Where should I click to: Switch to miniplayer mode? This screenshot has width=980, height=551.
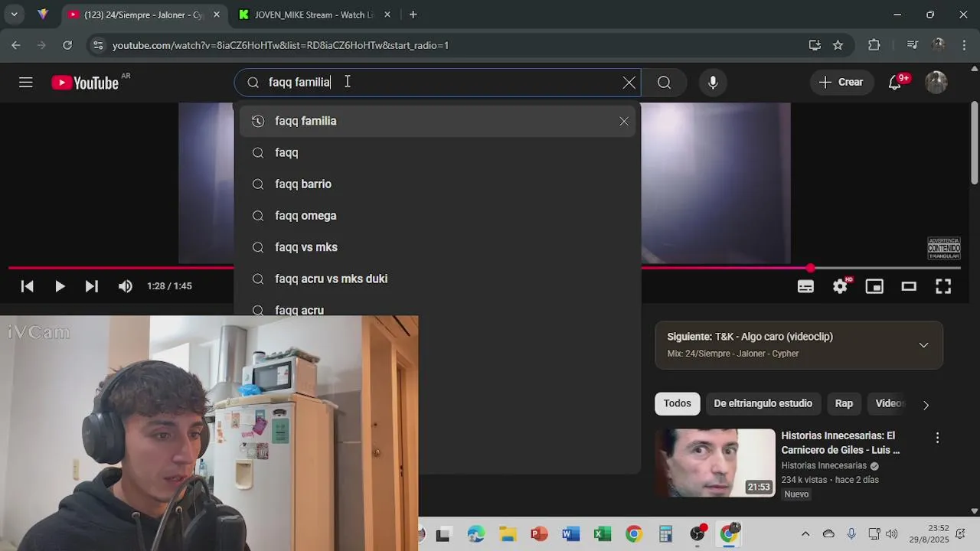[x=874, y=286]
